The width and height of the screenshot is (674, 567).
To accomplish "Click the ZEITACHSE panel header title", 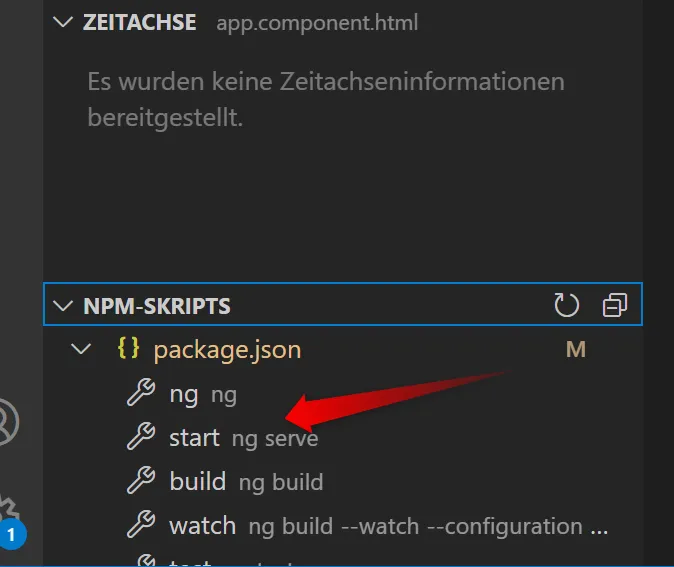I will (x=139, y=22).
